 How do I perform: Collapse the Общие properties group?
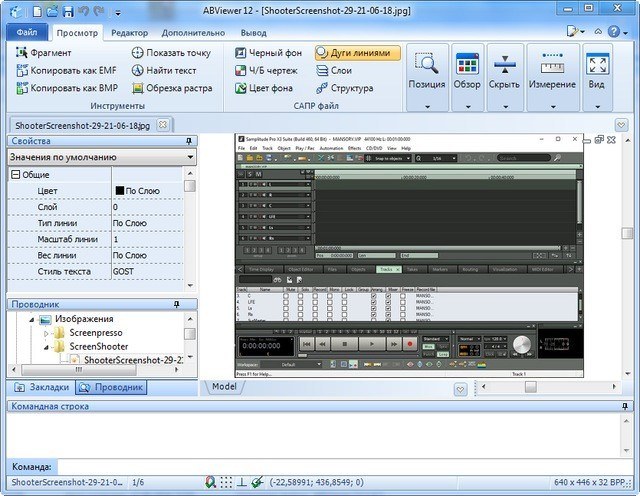[x=16, y=175]
